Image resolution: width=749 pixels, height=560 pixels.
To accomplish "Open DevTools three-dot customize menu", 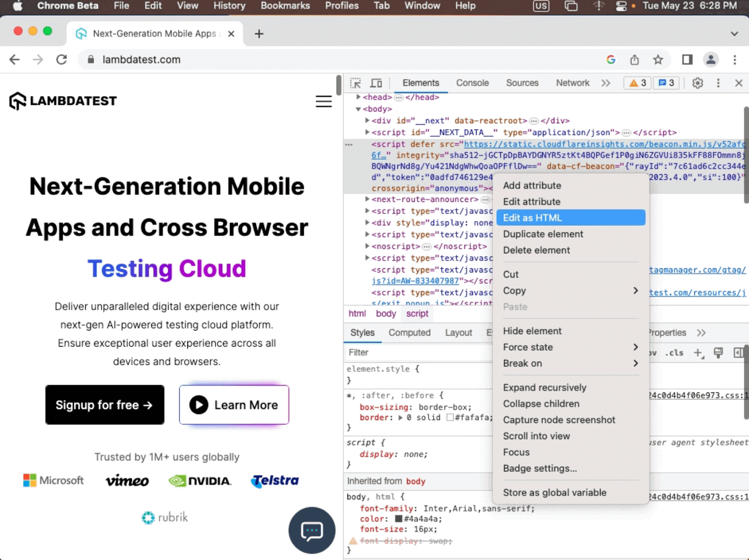I will 718,83.
